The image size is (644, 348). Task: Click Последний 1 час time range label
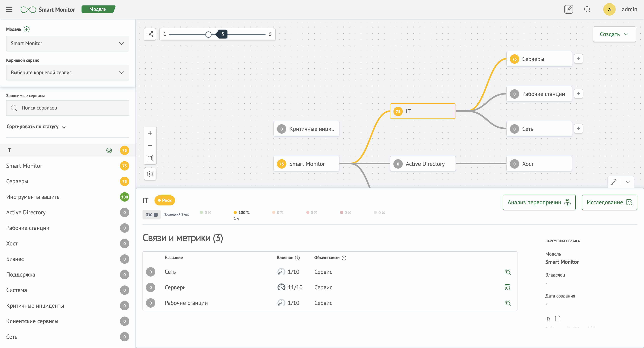tap(176, 214)
